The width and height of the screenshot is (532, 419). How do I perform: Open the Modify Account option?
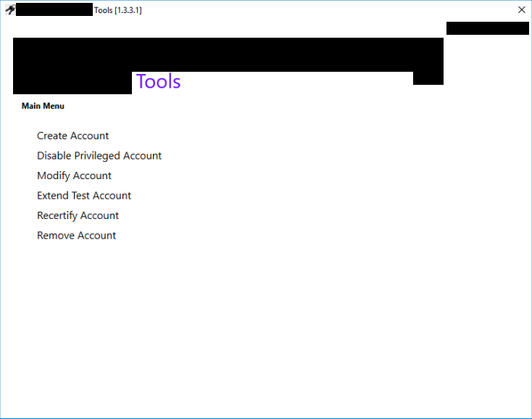click(74, 175)
